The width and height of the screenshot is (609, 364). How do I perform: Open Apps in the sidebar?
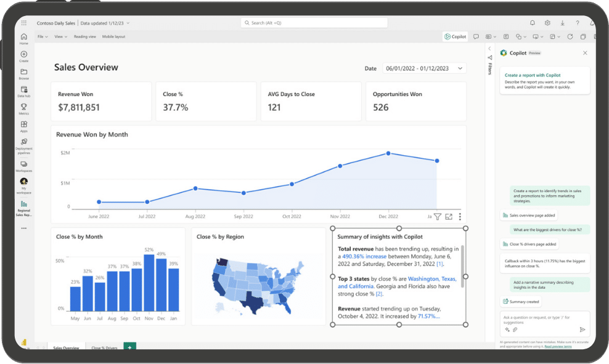(x=23, y=126)
